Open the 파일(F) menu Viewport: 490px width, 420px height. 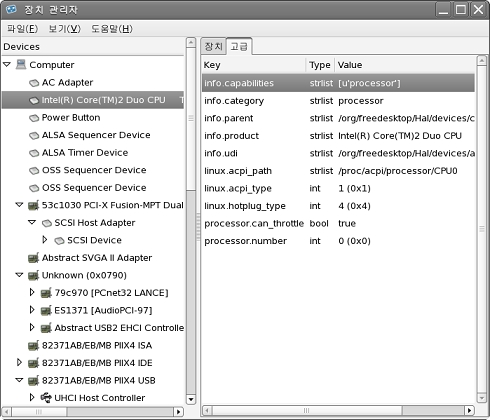(22, 29)
